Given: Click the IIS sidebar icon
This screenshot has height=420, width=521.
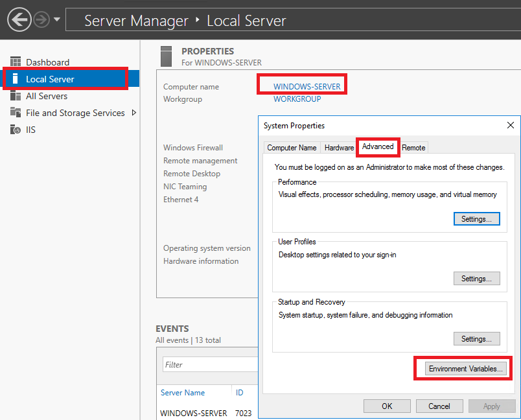Looking at the screenshot, I should pyautogui.click(x=16, y=129).
